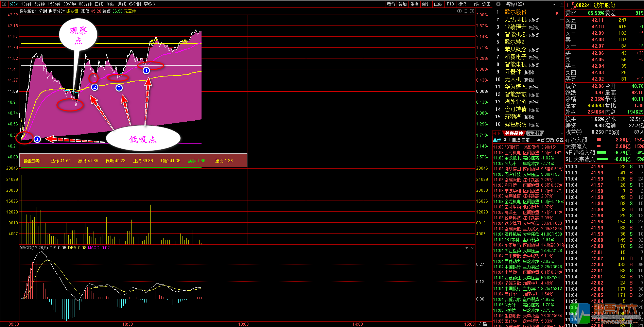Close the MACD indicator panel

pyautogui.click(x=472, y=248)
